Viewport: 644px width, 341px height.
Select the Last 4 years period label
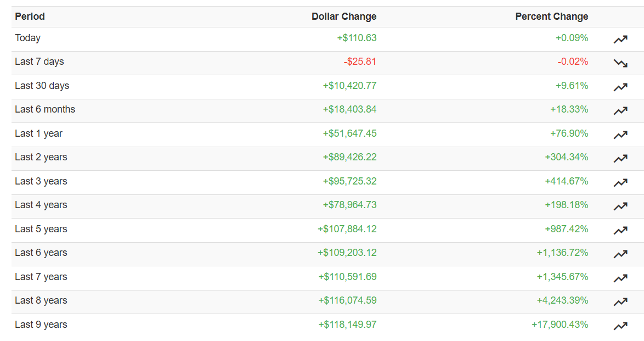pos(41,205)
